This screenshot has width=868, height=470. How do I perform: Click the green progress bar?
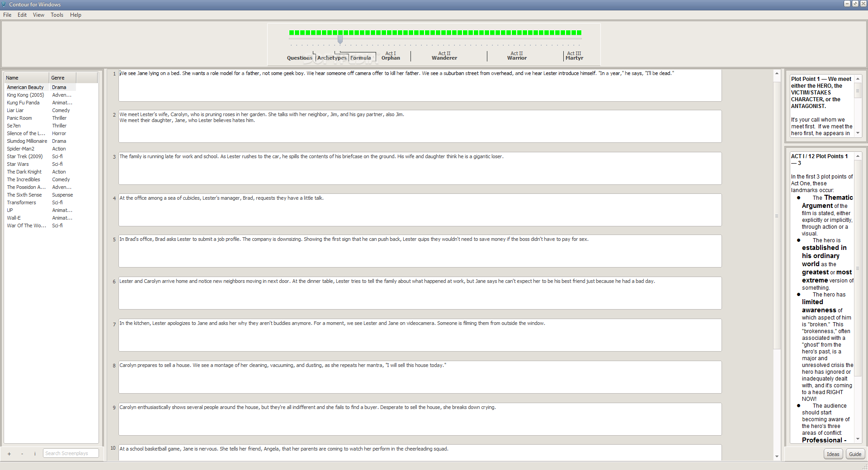click(x=435, y=33)
